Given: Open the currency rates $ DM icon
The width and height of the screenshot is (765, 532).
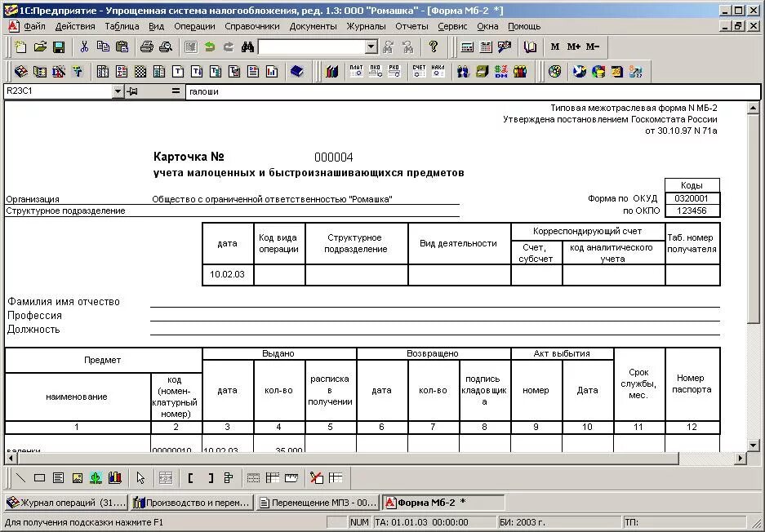Looking at the screenshot, I should 501,72.
